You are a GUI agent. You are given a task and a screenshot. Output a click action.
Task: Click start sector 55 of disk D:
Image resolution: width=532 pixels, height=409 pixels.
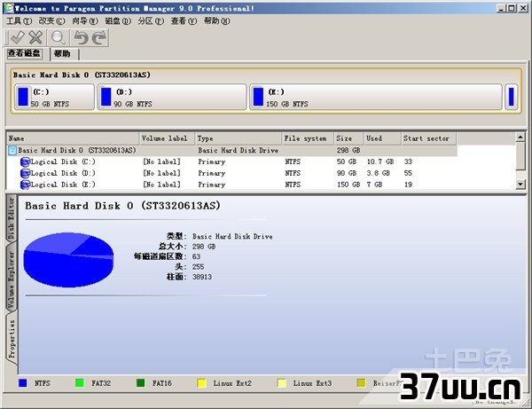[408, 173]
